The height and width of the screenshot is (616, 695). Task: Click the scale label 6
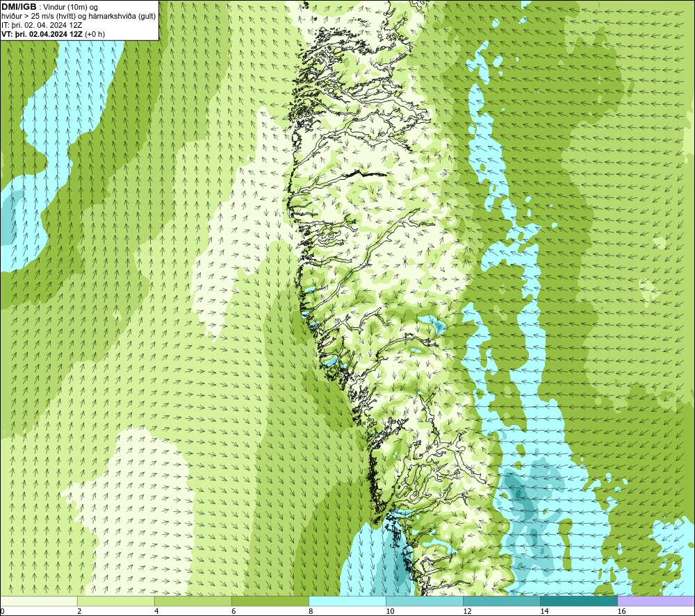point(234,612)
